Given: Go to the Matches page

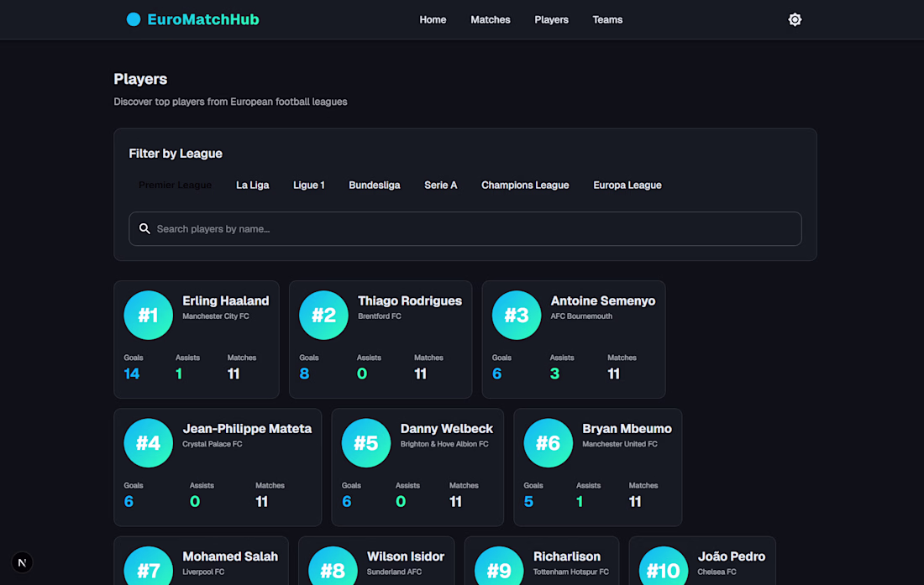Looking at the screenshot, I should [491, 19].
